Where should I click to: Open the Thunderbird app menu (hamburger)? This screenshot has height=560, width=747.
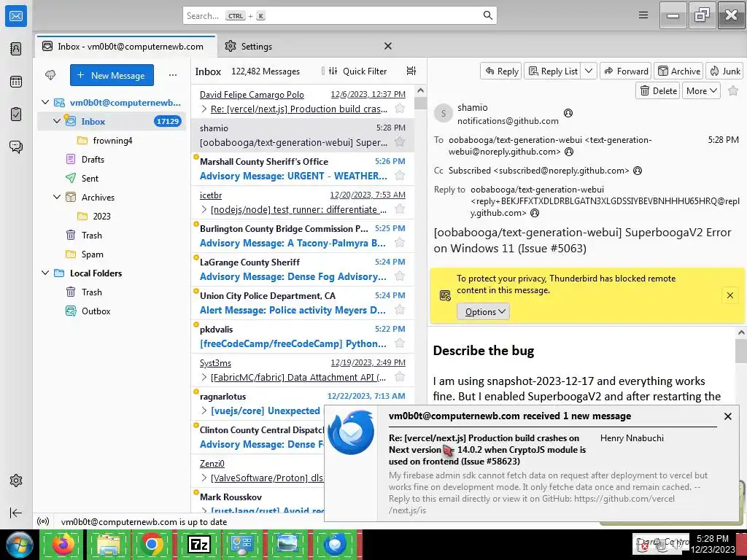643,15
